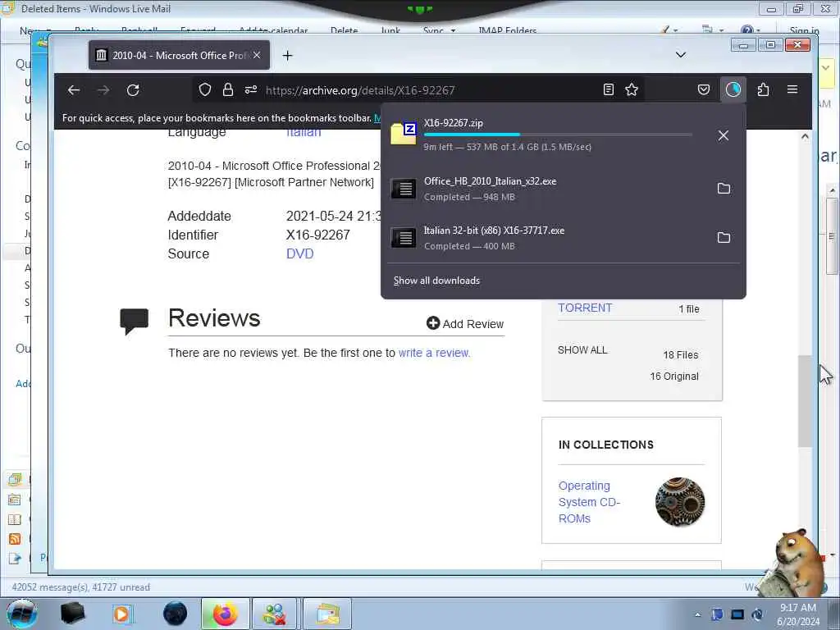Save page to Pocket icon
This screenshot has width=840, height=630.
[x=704, y=89]
